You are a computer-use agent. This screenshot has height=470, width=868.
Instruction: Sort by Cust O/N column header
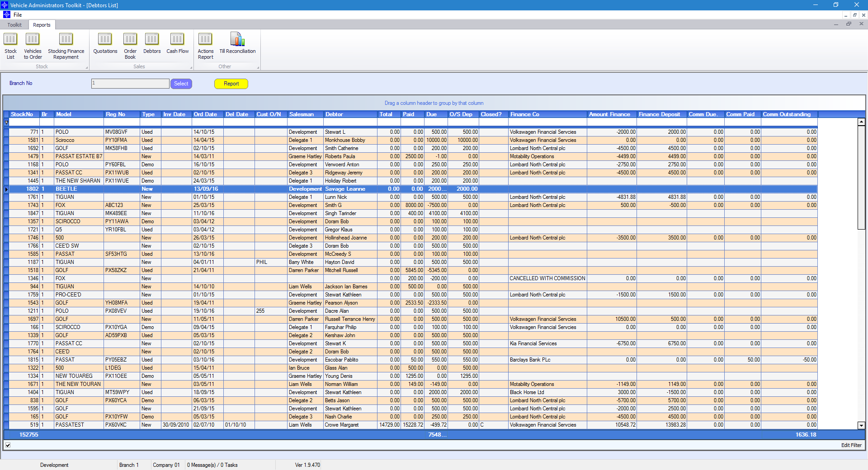coord(271,114)
